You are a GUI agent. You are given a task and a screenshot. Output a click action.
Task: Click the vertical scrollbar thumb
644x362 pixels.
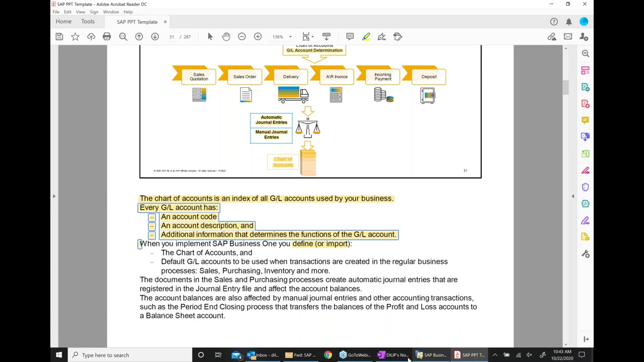pos(566,87)
